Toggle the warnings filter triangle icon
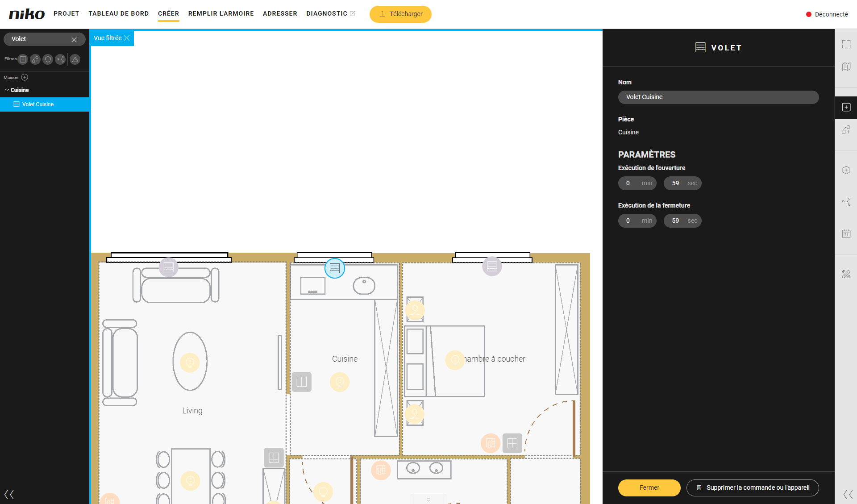Screen dimensions: 857x504 tap(75, 59)
